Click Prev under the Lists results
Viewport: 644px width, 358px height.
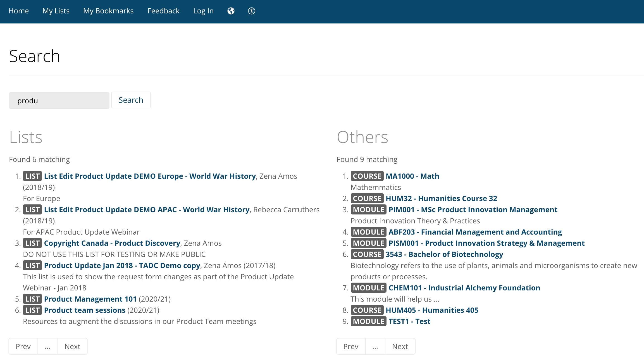click(x=23, y=347)
